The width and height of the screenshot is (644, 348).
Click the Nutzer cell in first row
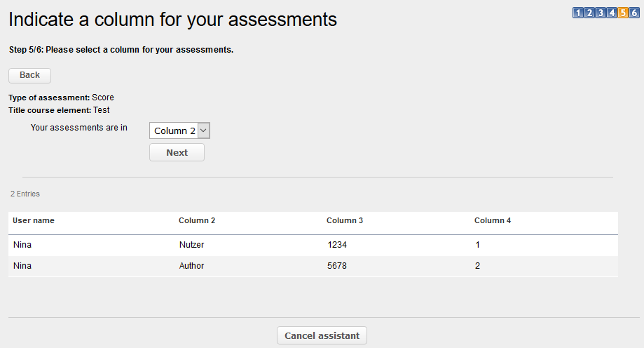[191, 245]
